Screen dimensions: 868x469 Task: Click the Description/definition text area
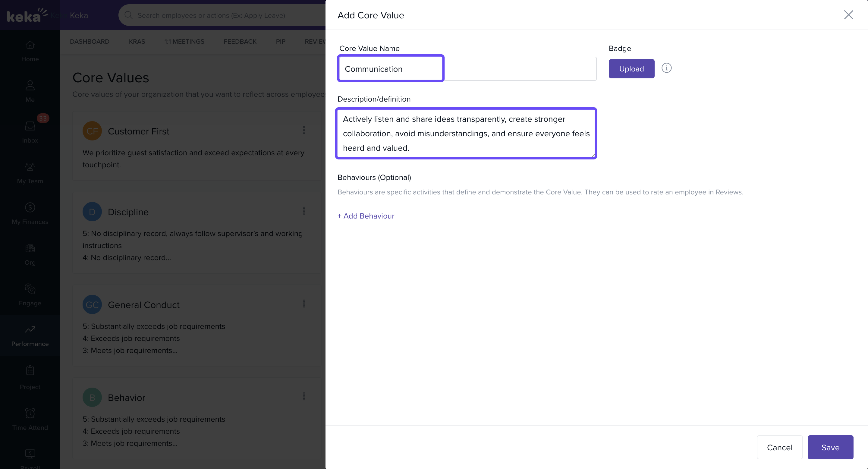click(466, 134)
